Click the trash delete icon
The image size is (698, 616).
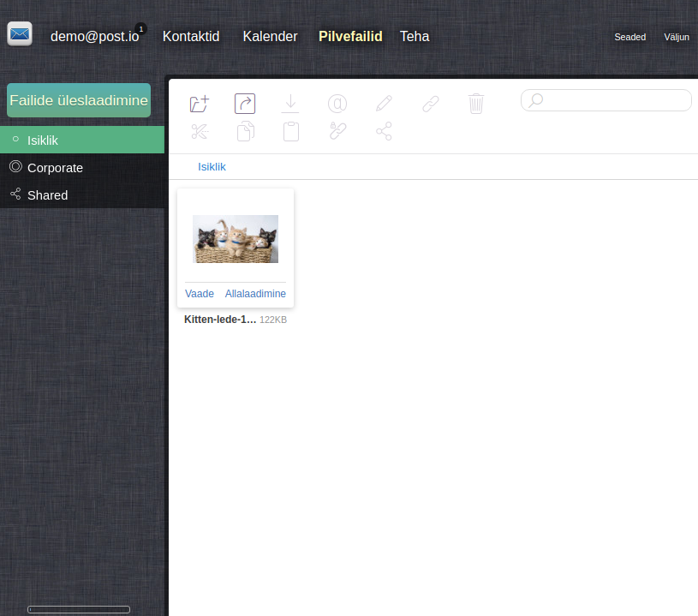click(x=476, y=104)
